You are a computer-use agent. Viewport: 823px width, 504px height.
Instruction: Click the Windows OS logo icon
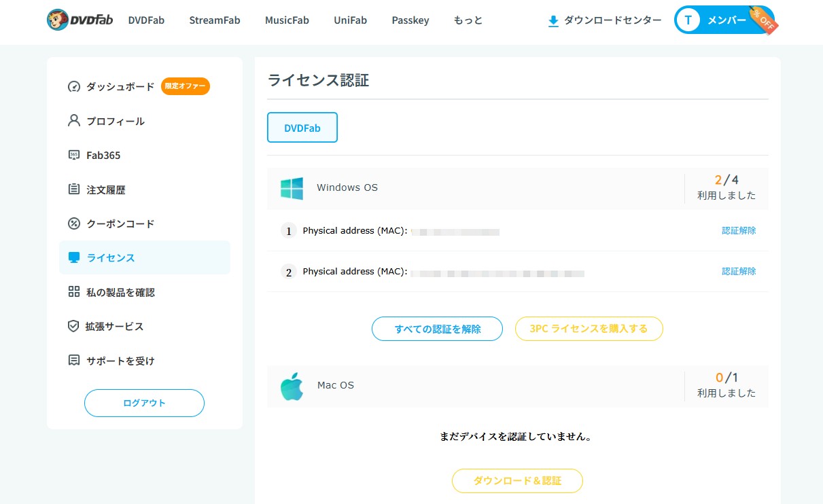(292, 188)
